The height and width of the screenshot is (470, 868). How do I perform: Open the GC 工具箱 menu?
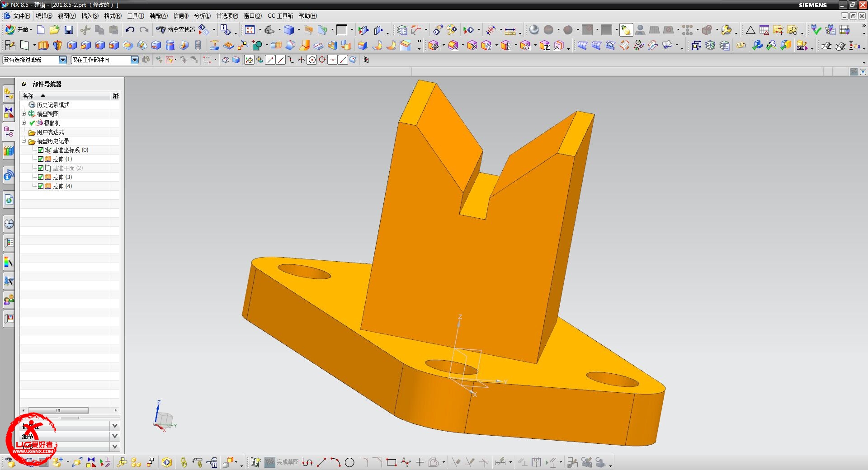click(280, 16)
